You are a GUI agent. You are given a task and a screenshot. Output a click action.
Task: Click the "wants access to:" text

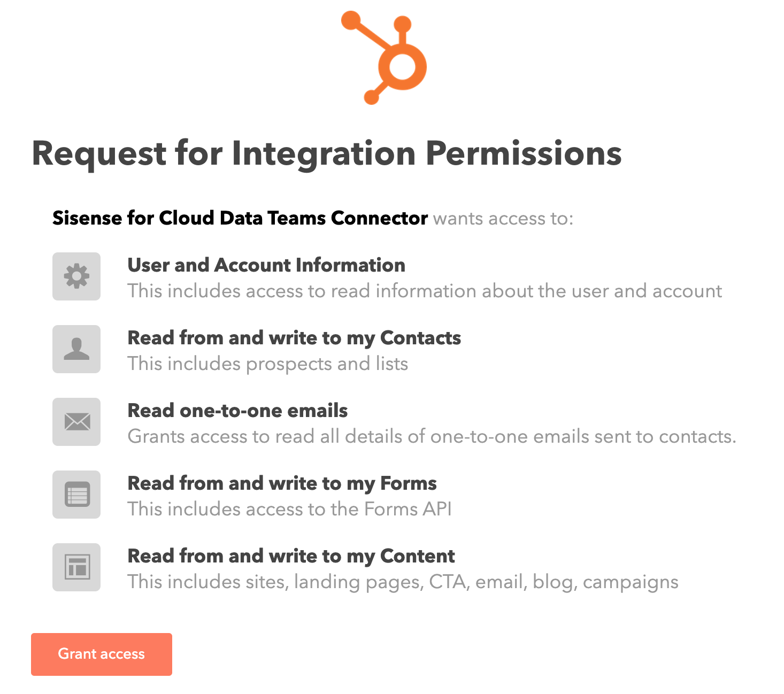(x=503, y=219)
